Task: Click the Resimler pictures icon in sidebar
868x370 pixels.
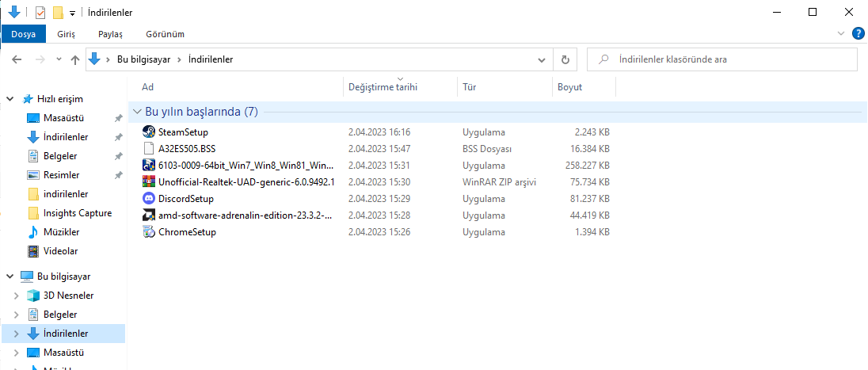Action: [33, 175]
